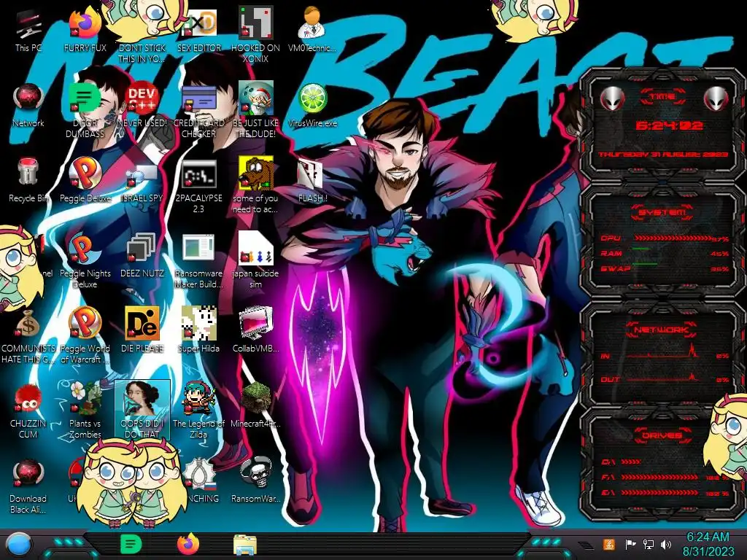This screenshot has width=747, height=560.
Task: Select the DIE PLEASE icon
Action: tap(142, 330)
